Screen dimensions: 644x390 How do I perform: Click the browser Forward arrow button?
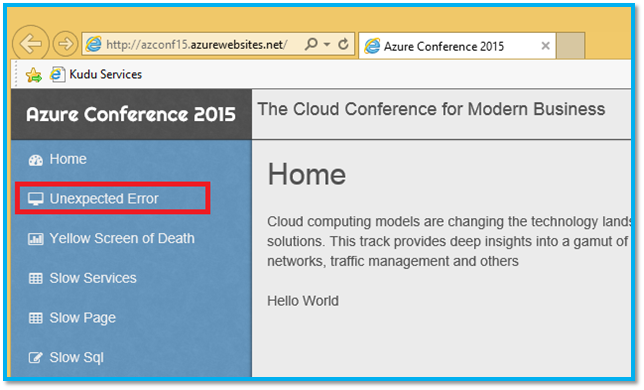coord(65,44)
